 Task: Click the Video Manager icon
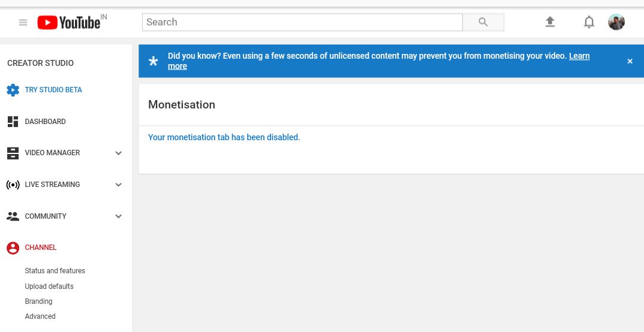tap(13, 153)
